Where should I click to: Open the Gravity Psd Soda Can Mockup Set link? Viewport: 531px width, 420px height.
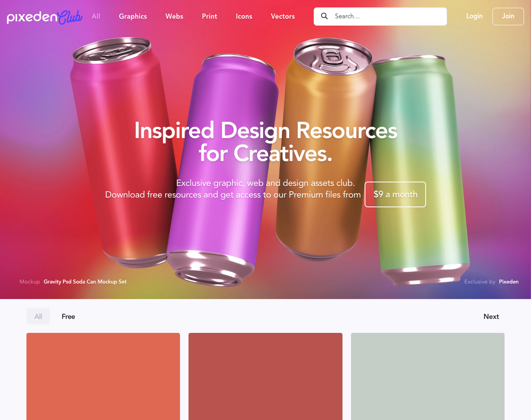tap(85, 282)
